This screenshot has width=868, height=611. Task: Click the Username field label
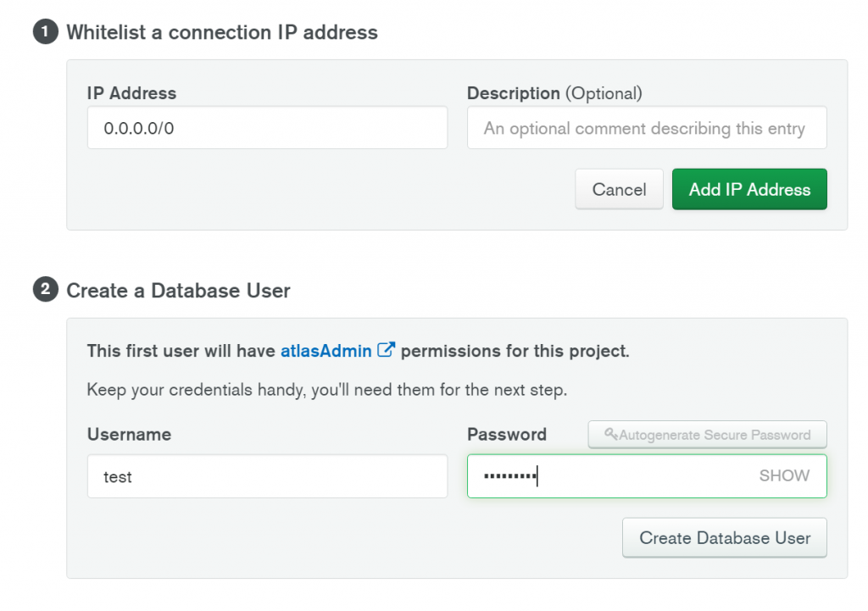[x=129, y=435]
